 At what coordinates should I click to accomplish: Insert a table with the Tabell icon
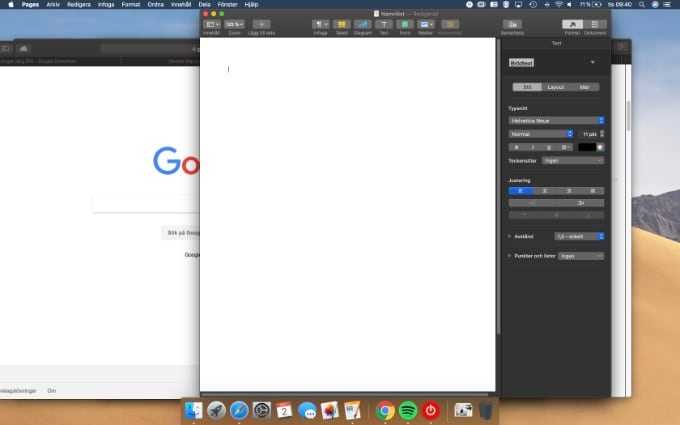[x=342, y=24]
